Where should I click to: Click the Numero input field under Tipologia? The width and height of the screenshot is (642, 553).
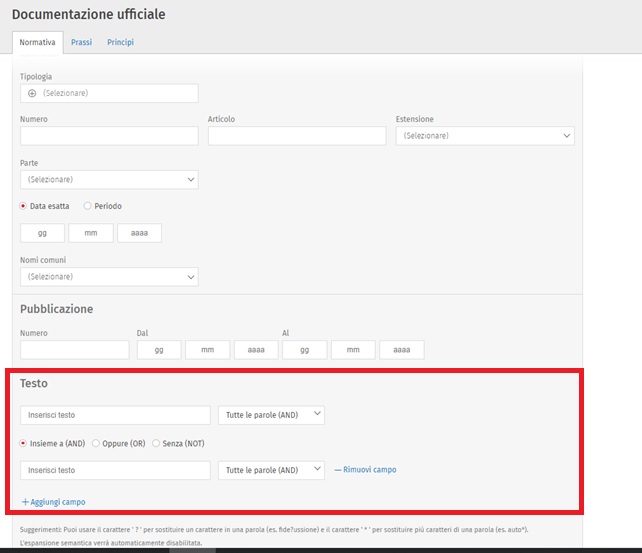(x=109, y=136)
